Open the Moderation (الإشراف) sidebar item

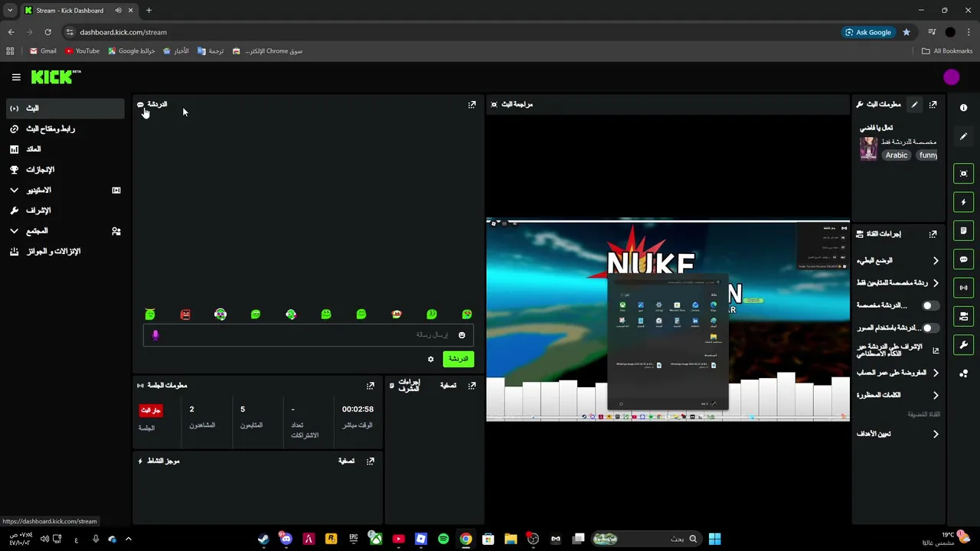(x=65, y=210)
